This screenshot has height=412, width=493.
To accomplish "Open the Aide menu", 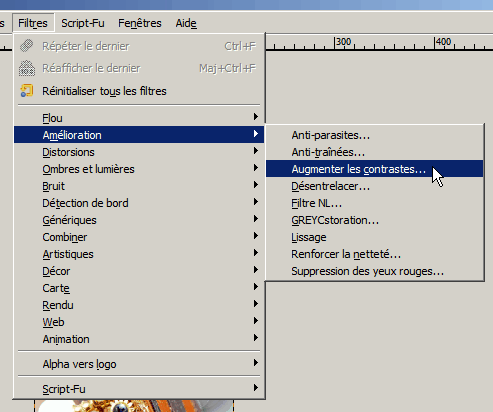I will click(186, 23).
